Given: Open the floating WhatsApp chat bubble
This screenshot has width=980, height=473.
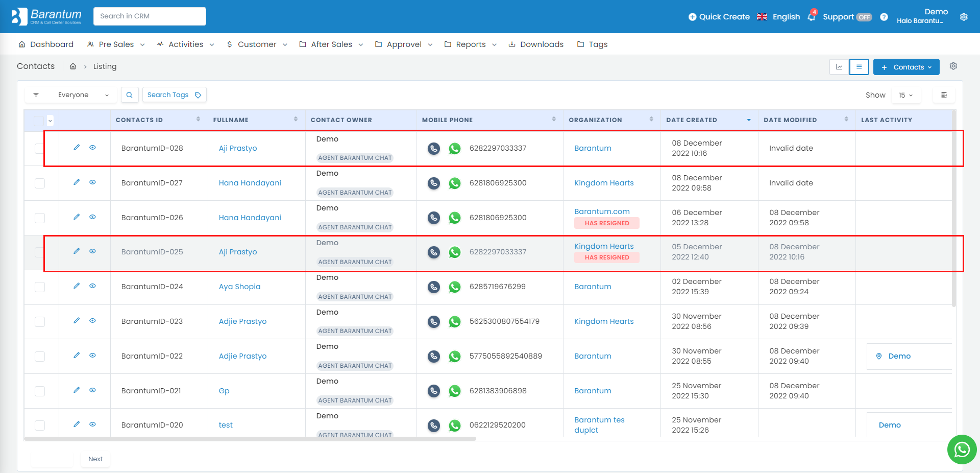Looking at the screenshot, I should tap(962, 450).
